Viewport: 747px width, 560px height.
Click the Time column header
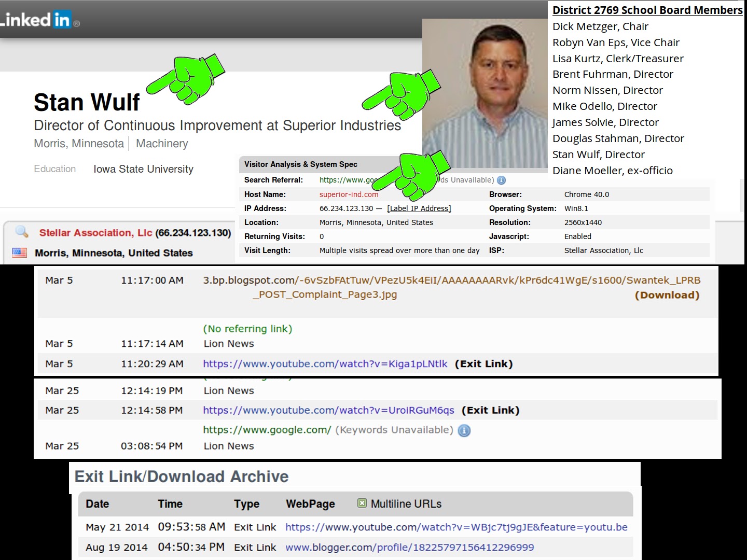click(170, 504)
